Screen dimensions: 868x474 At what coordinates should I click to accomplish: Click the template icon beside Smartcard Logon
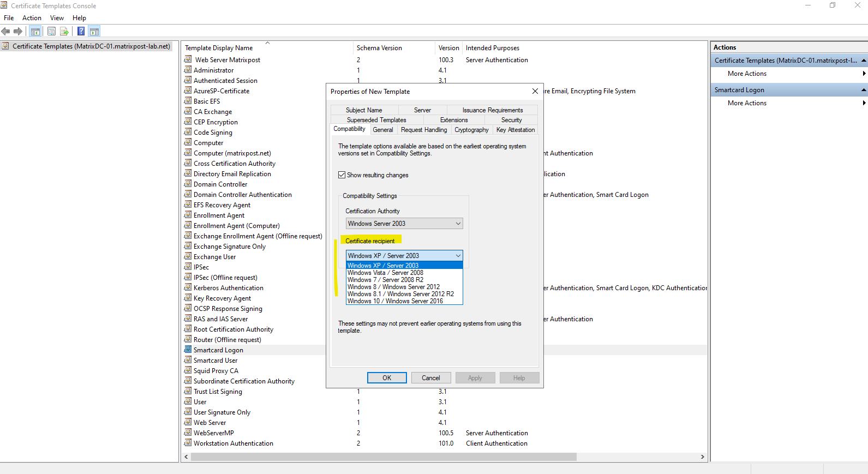[x=188, y=350]
